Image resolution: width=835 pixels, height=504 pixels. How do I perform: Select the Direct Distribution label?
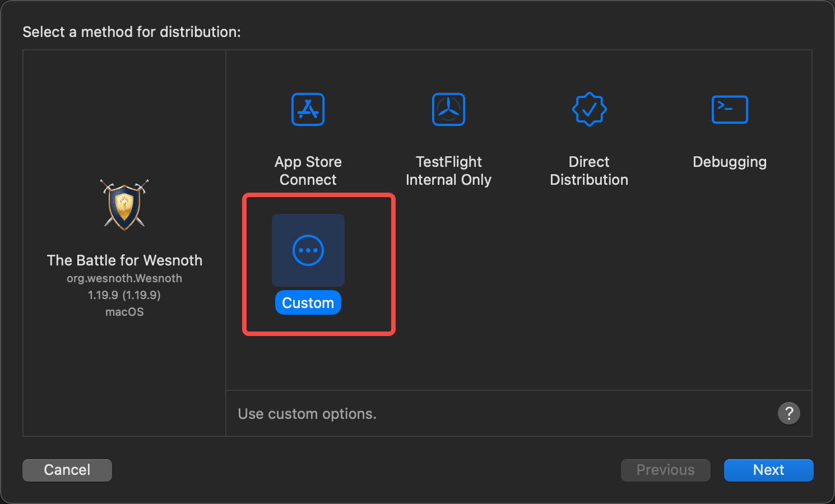tap(589, 171)
